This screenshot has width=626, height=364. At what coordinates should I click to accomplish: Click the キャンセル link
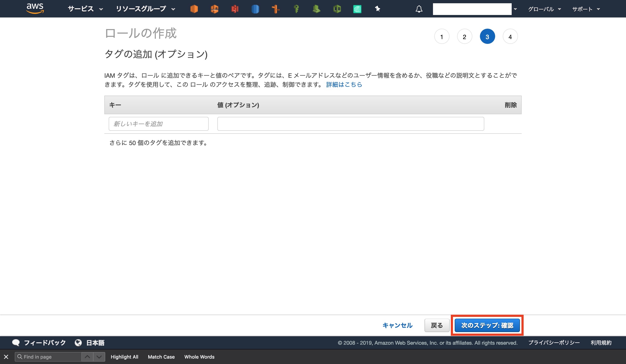click(x=397, y=325)
